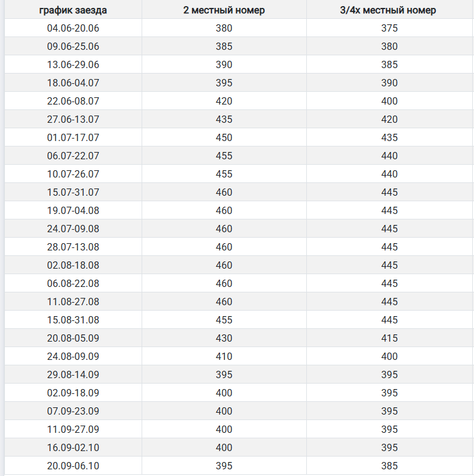474x476 pixels.
Task: Select the 410 price for 24.08-09.09
Action: pos(224,356)
